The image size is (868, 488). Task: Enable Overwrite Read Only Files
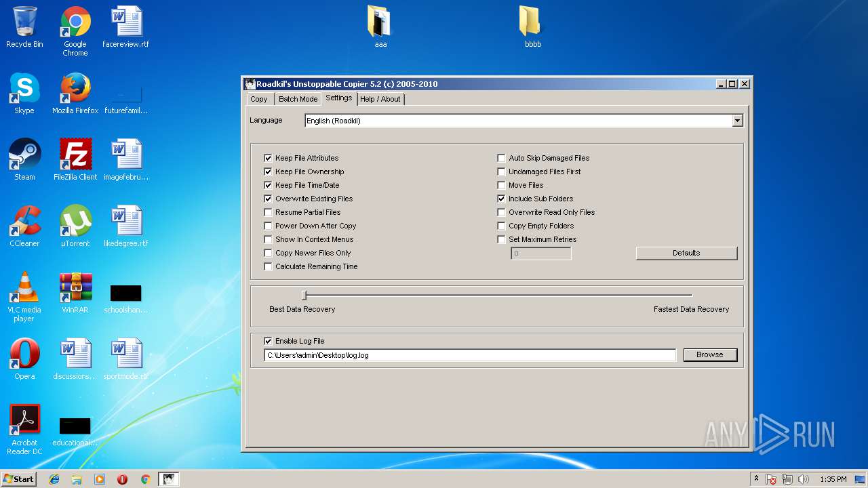click(x=501, y=212)
